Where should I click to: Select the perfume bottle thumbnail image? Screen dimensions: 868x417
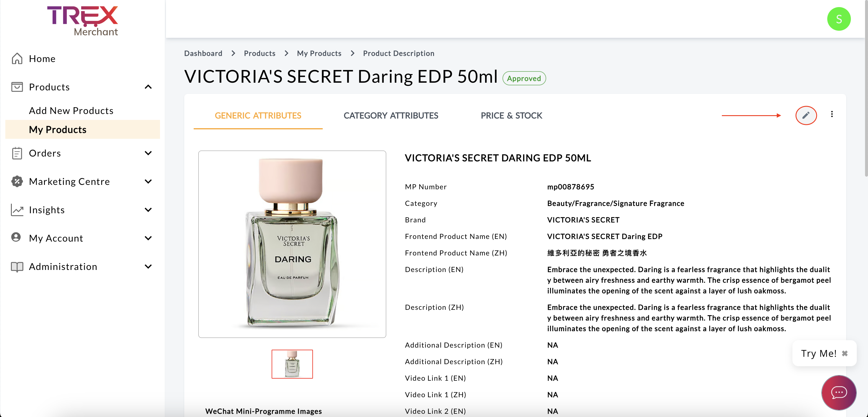click(292, 364)
